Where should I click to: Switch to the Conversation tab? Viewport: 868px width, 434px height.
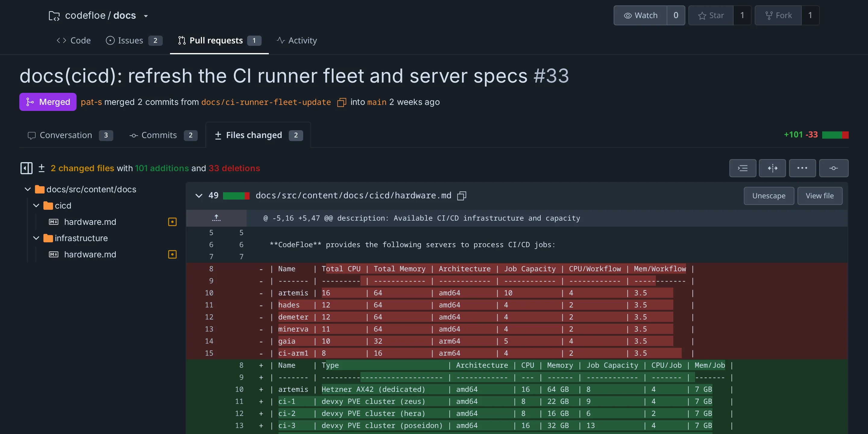click(x=70, y=135)
